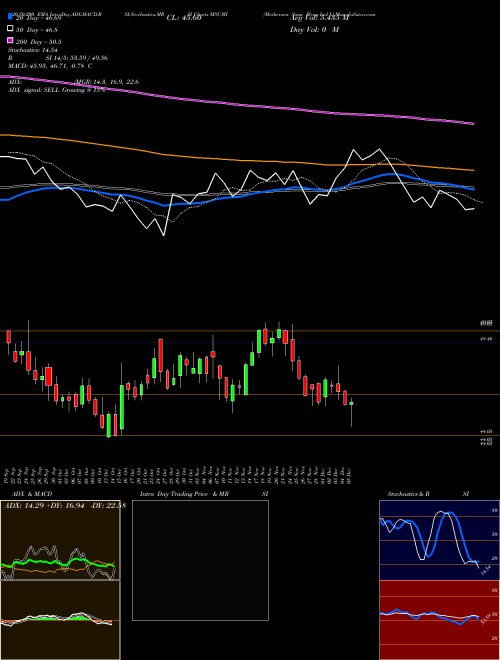Click the 14.54 value on Stochastics chart
Screen dimensions: 500x660
coord(486,571)
